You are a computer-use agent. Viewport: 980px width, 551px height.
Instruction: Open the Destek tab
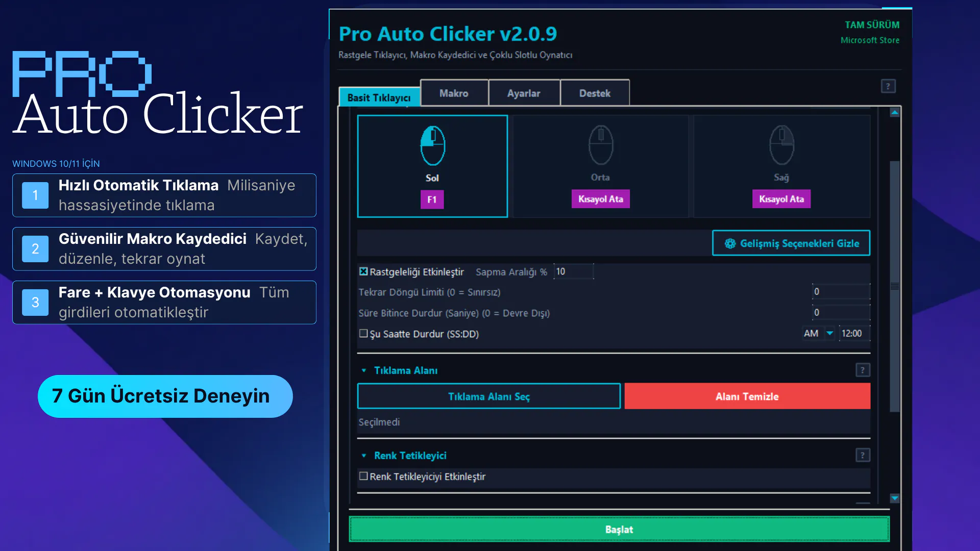coord(595,93)
